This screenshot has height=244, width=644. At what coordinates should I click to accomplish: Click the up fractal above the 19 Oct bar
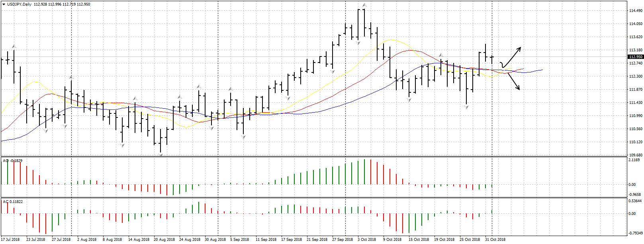441,55
